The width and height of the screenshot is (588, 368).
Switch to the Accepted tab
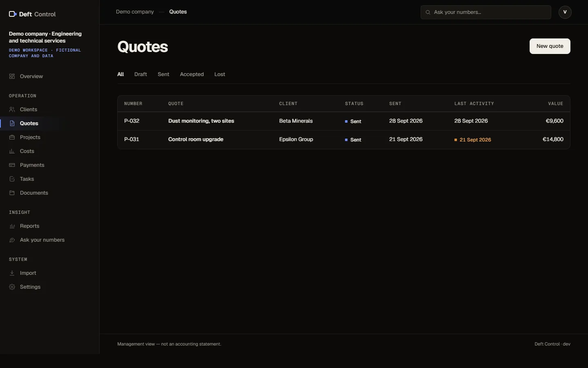(x=192, y=74)
